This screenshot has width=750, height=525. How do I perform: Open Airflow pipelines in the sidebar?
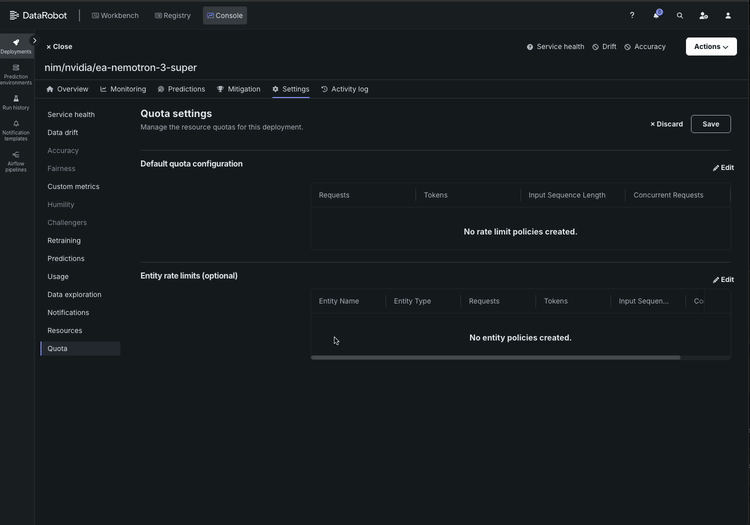pyautogui.click(x=16, y=162)
